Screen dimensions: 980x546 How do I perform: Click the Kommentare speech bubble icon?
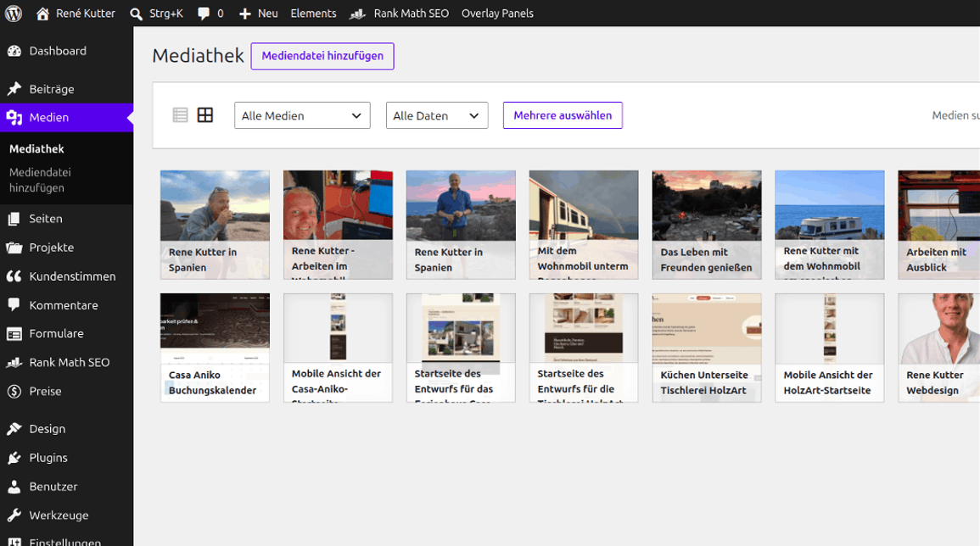coord(14,305)
